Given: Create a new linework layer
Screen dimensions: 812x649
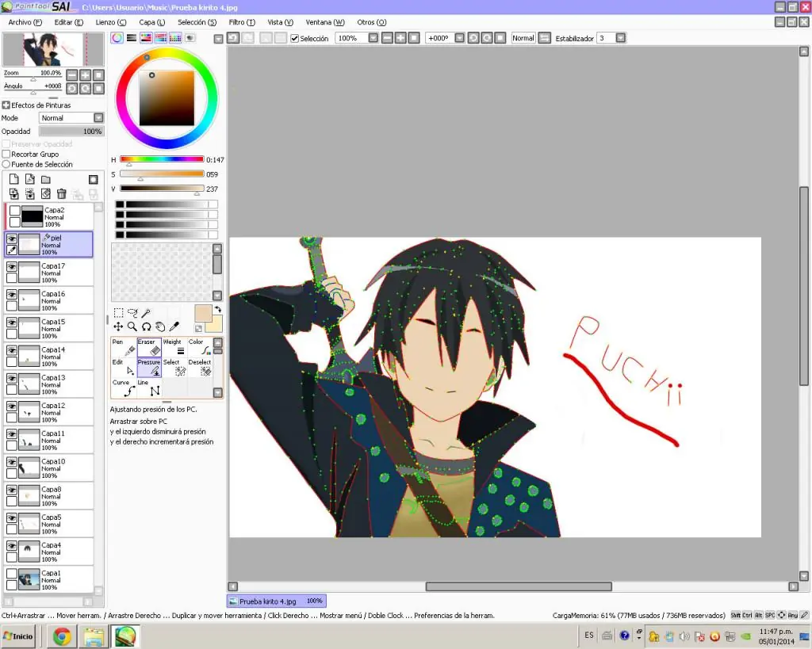Looking at the screenshot, I should [30, 179].
